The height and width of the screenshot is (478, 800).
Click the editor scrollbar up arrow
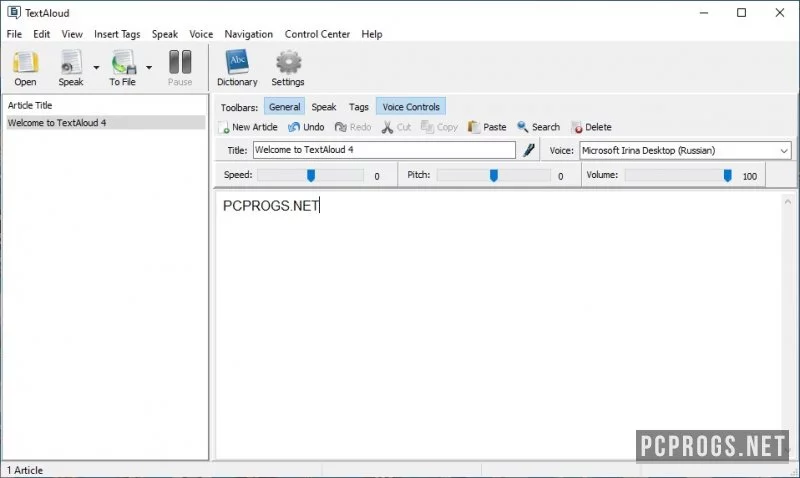pyautogui.click(x=788, y=202)
